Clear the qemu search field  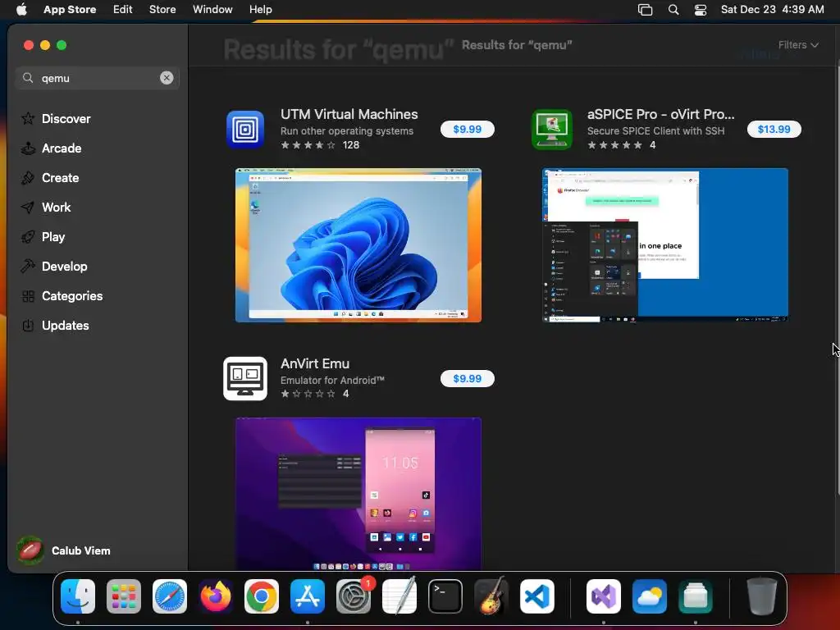[x=167, y=78]
